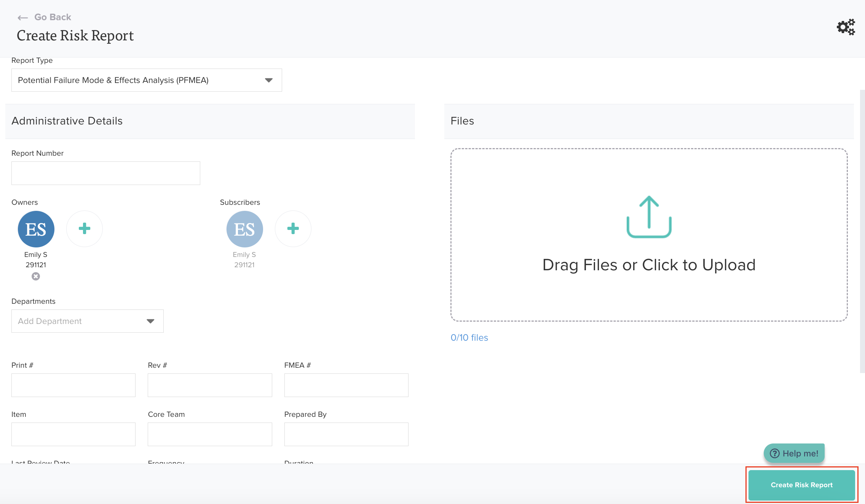This screenshot has width=865, height=504.
Task: Click the FMEA # text field
Action: coord(346,385)
